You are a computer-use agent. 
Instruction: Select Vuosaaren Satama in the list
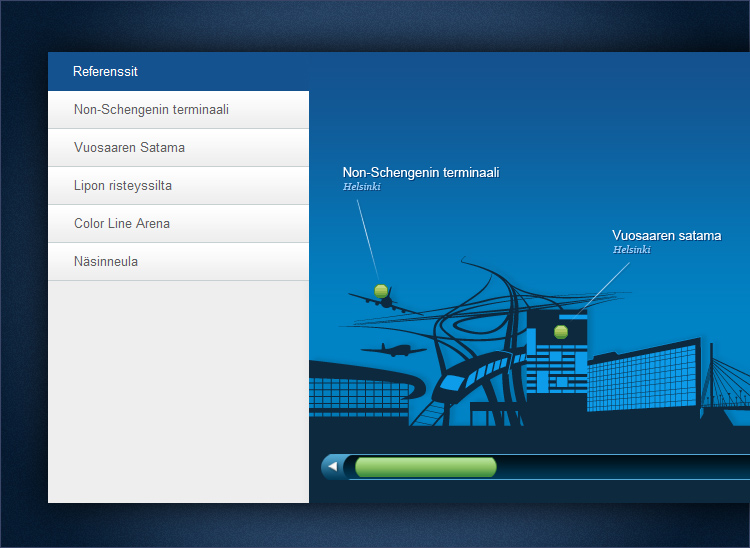point(178,148)
